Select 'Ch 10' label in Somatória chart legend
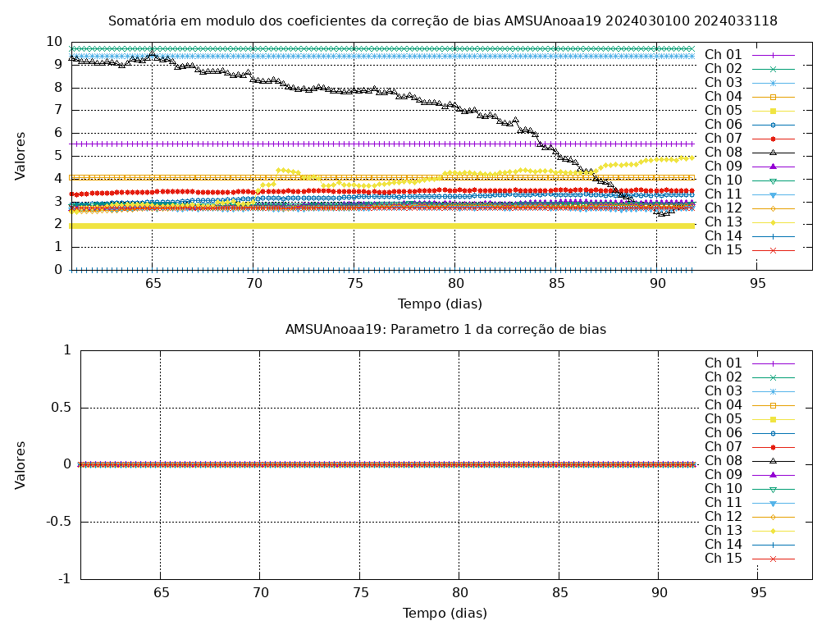Image resolution: width=840 pixels, height=630 pixels. (724, 180)
